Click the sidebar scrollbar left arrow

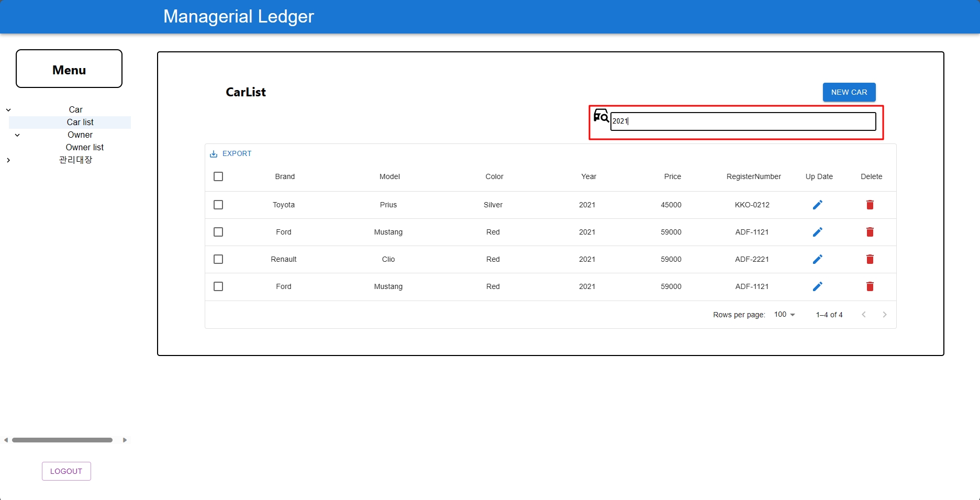6,440
